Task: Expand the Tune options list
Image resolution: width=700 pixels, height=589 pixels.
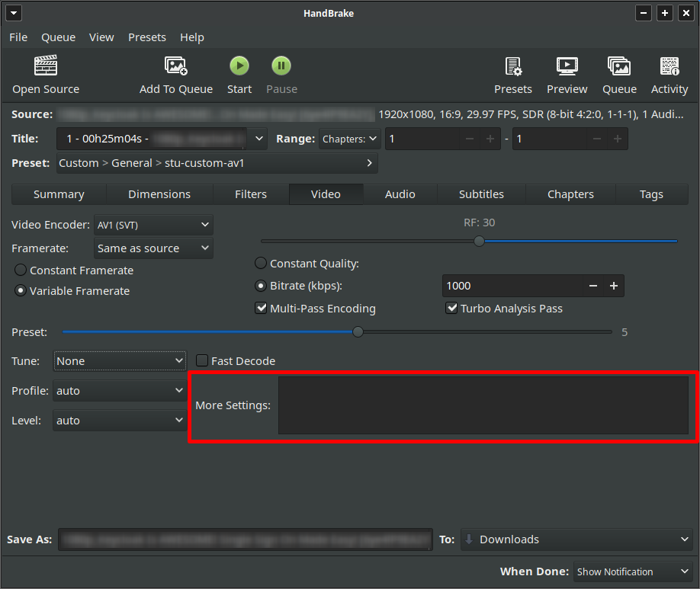Action: [119, 360]
